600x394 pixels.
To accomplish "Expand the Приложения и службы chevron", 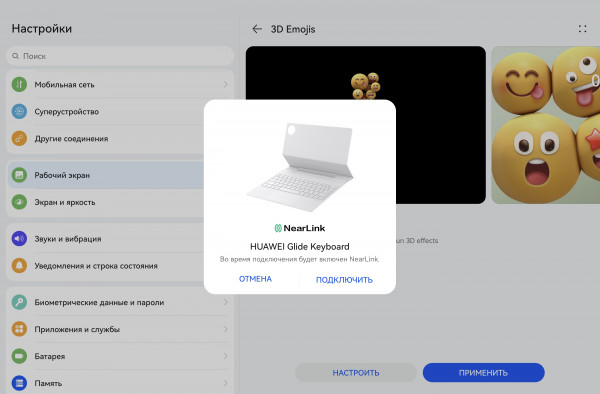I will pos(225,329).
